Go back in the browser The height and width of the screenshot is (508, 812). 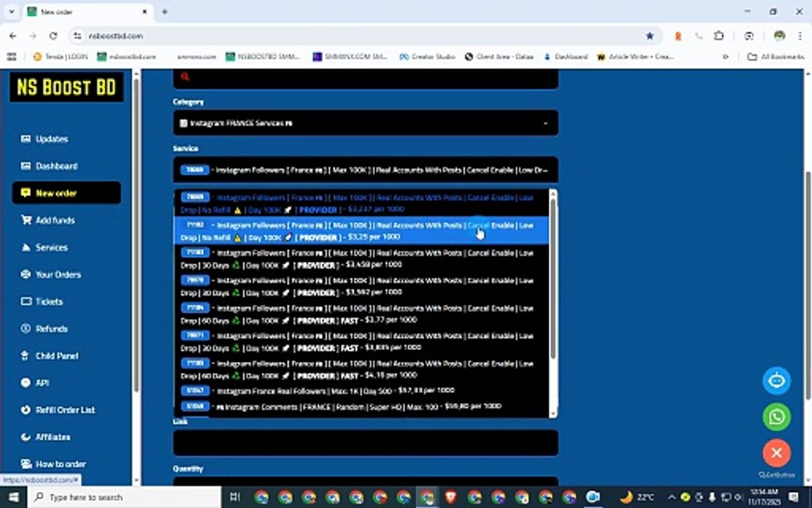[13, 36]
